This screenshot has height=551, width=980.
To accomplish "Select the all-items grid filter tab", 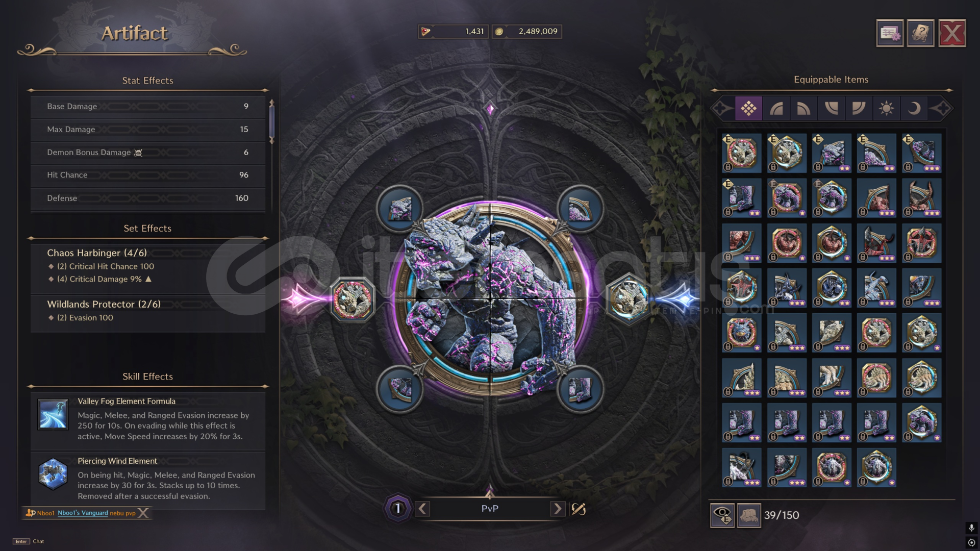I will click(748, 108).
